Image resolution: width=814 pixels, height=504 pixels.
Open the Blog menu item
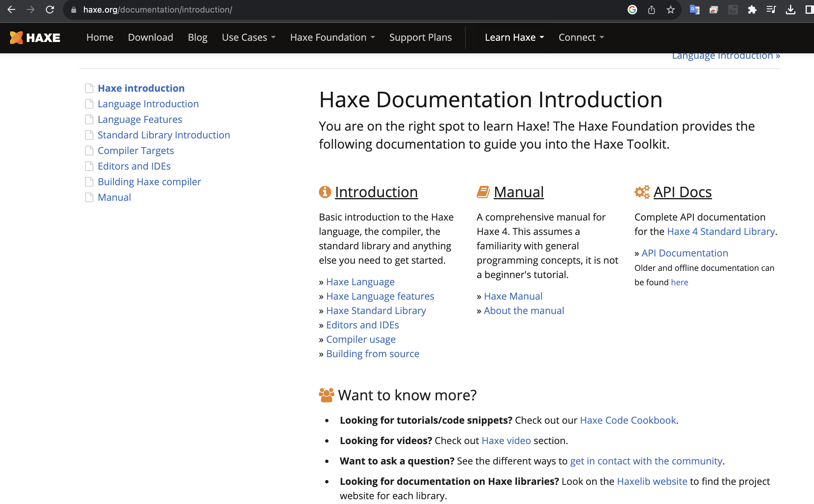coord(197,37)
